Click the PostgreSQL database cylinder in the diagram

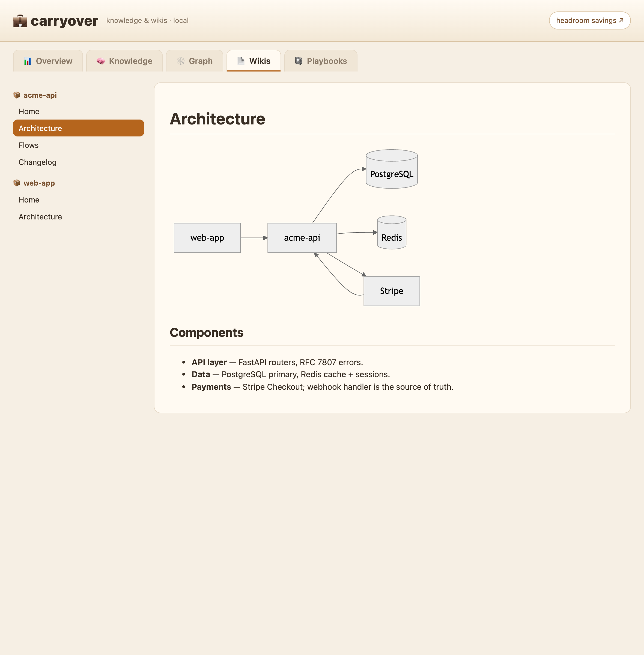click(x=392, y=169)
